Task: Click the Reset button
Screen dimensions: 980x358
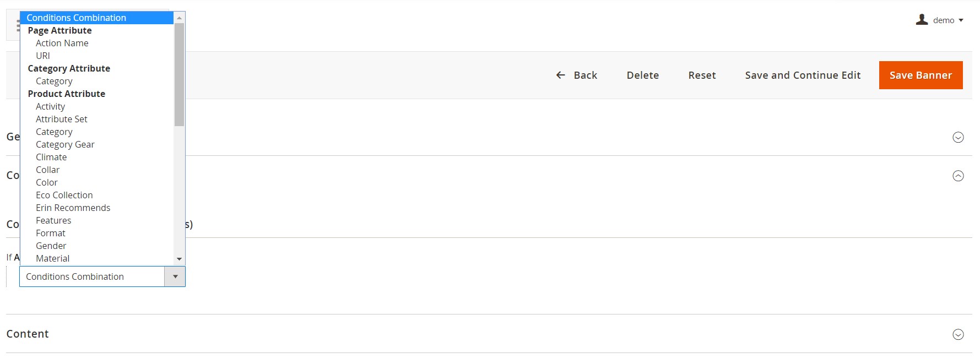Action: click(x=702, y=75)
